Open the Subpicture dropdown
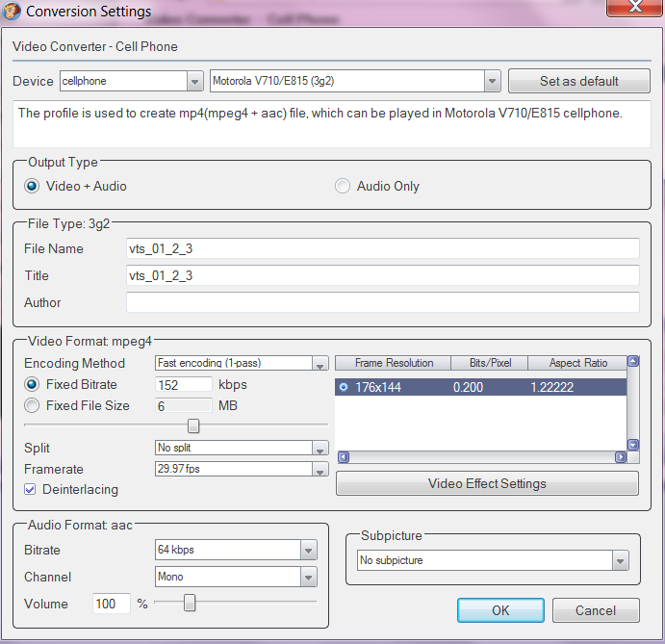Viewport: 665px width, 644px height. (620, 560)
